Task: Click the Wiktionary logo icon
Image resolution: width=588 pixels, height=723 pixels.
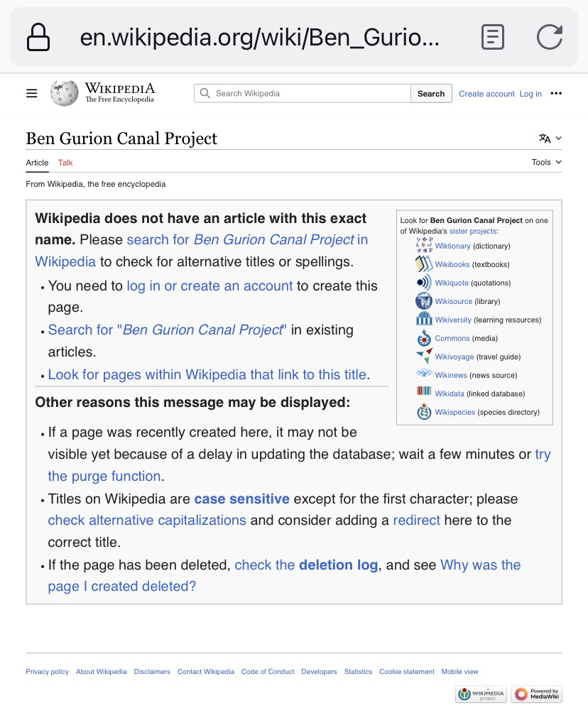Action: pos(424,245)
